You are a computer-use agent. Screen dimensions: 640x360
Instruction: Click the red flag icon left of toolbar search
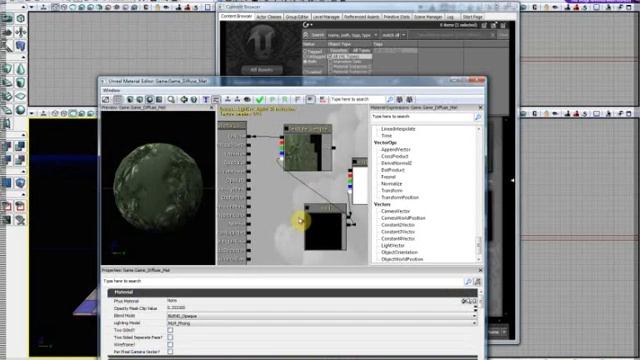coord(323,100)
